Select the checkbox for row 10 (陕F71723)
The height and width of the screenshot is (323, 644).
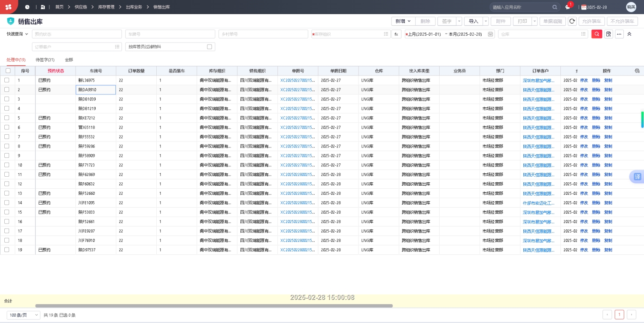6,165
